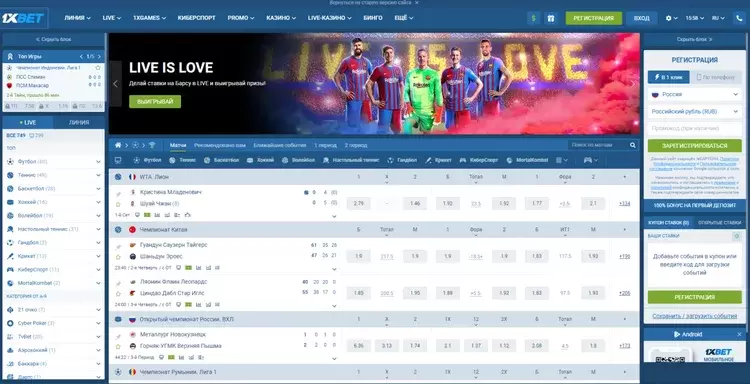Click the trophy icon in breadcrumb bar
Screen dimensions: 750x384
[152, 145]
